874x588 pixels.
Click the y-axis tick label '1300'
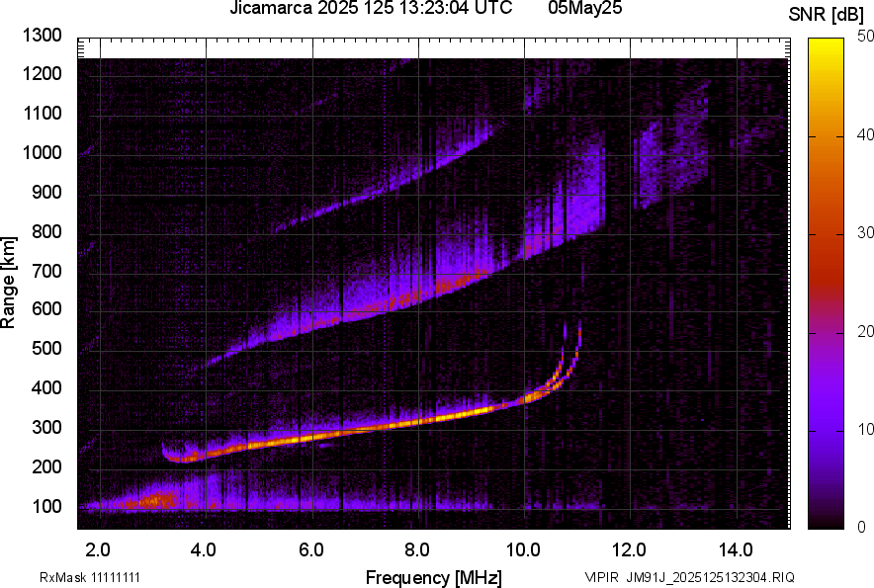[x=42, y=36]
